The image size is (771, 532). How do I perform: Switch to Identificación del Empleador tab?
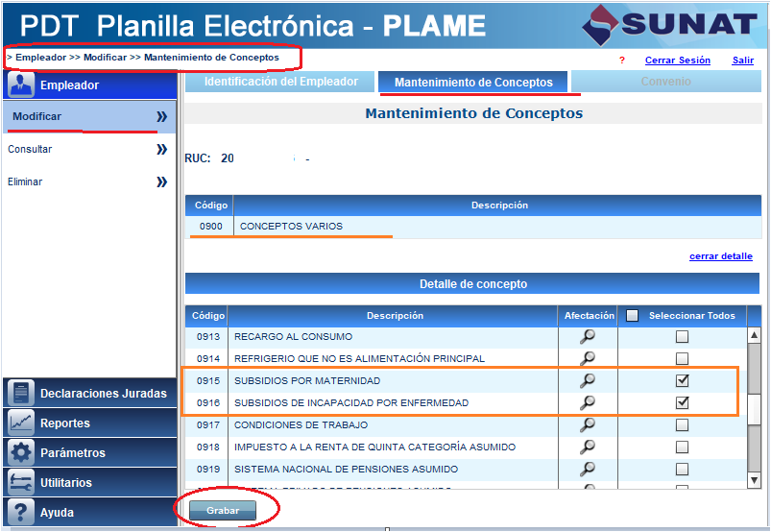(280, 83)
